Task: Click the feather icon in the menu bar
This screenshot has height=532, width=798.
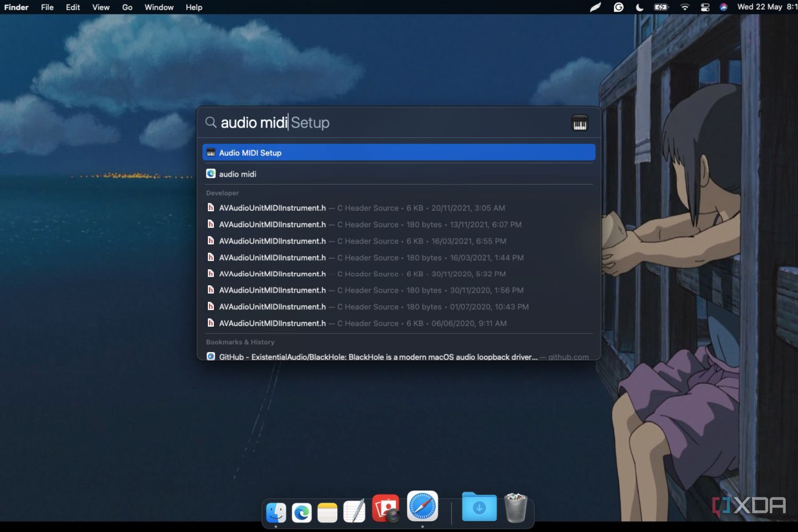Action: pos(595,7)
